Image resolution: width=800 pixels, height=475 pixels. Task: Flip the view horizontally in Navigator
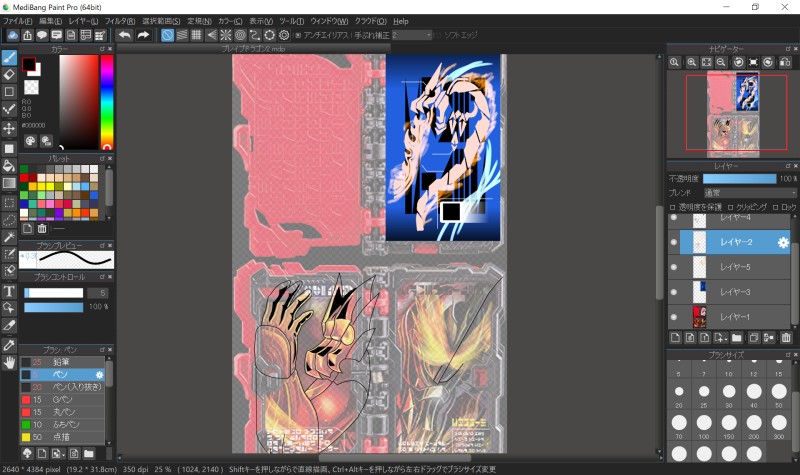pyautogui.click(x=785, y=62)
